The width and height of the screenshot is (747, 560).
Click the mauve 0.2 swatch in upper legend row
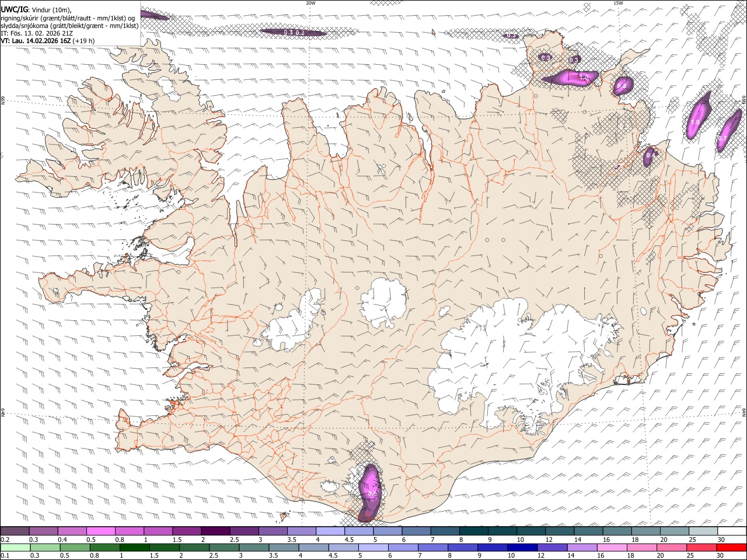tap(15, 531)
